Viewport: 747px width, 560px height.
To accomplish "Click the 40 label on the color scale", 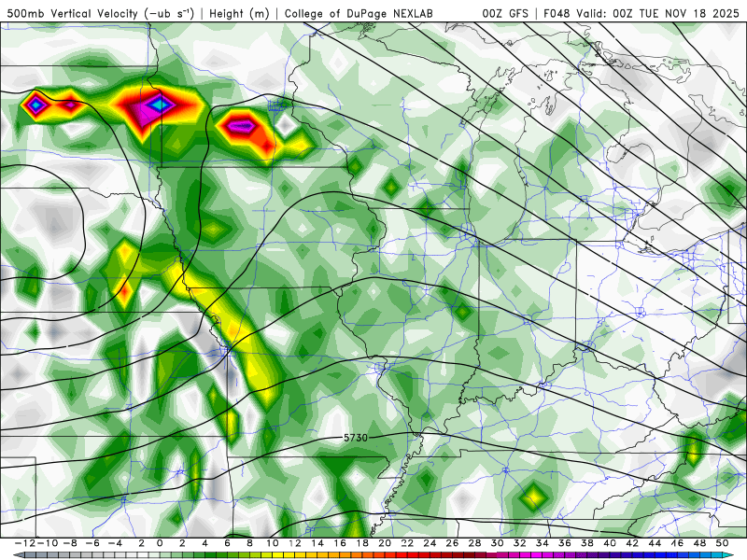I will [610, 543].
